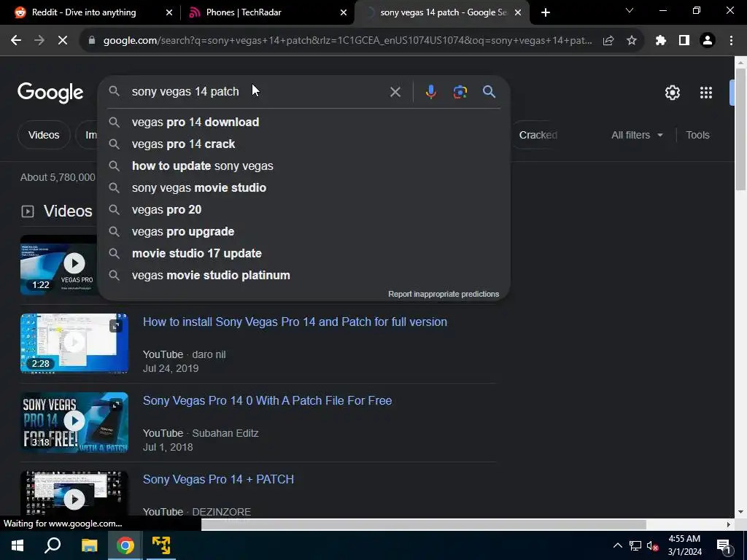Viewport: 747px width, 560px height.
Task: Open Windows taskbar search
Action: click(x=53, y=545)
